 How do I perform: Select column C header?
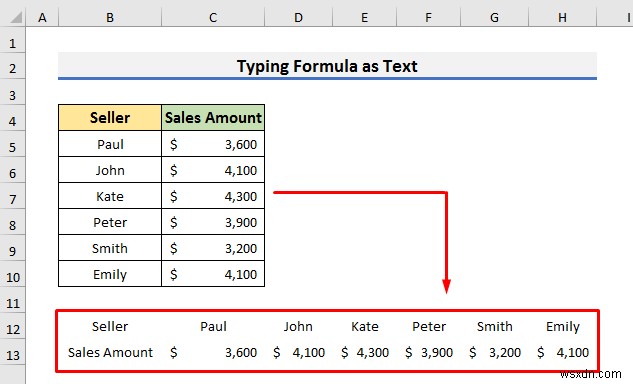click(x=213, y=17)
